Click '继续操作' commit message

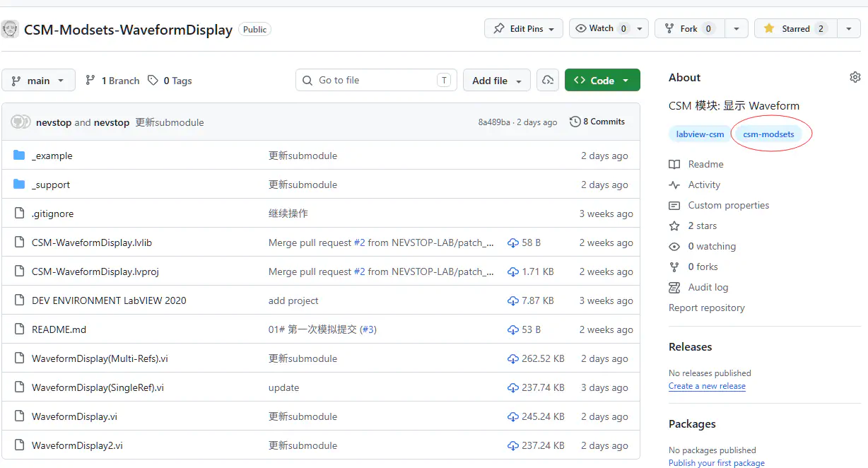point(288,213)
